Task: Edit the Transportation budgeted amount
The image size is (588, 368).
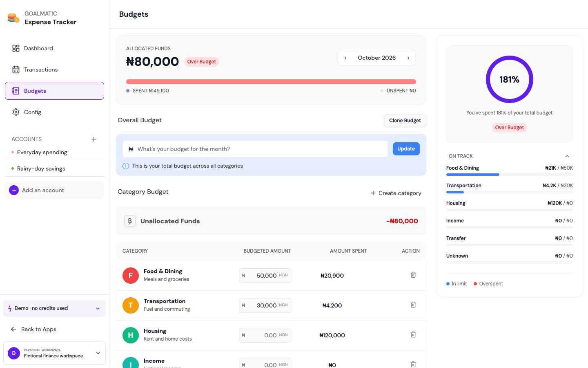Action: (265, 305)
